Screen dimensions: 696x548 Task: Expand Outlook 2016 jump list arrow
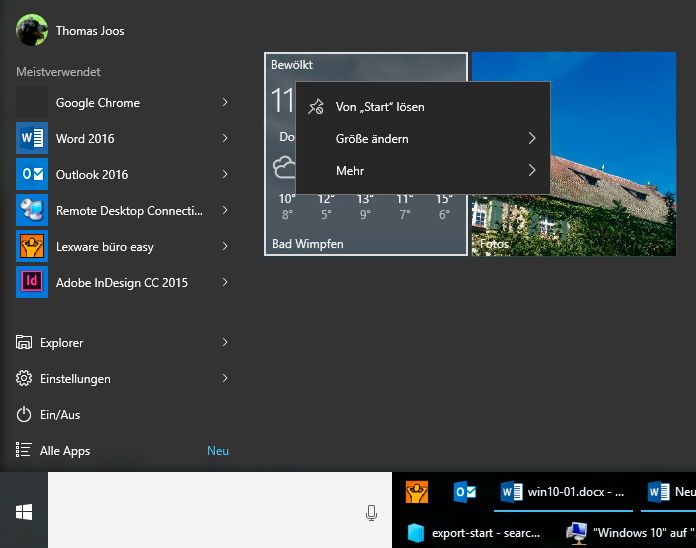tap(225, 174)
